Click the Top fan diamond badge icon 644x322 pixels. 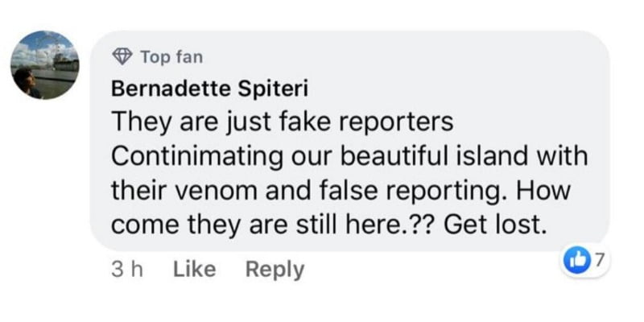click(x=123, y=57)
